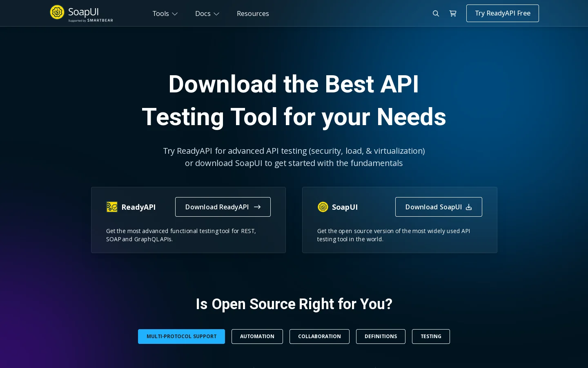Expand the Docs dropdown menu
This screenshot has height=368, width=588.
207,13
